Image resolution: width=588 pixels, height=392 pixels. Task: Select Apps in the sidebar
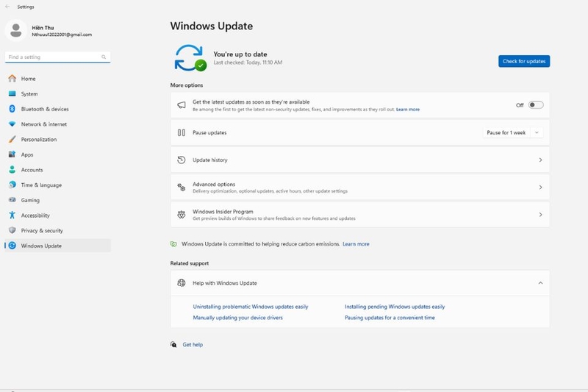[x=58, y=154]
